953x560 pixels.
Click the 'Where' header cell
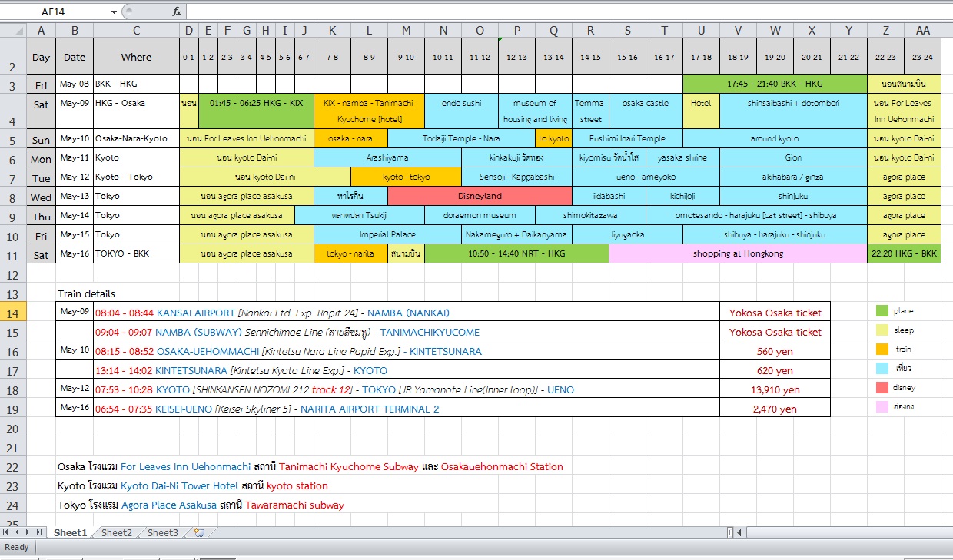(136, 57)
